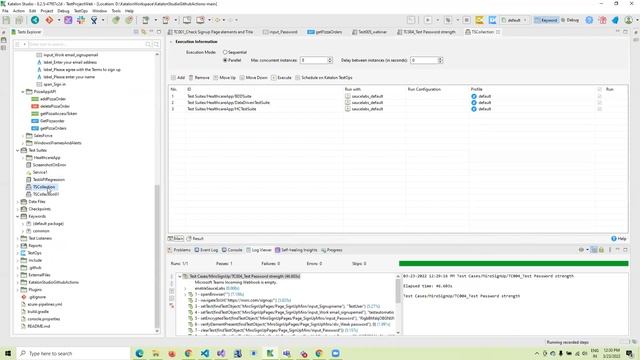The image size is (640, 360).
Task: Click the Add button
Action: click(x=178, y=78)
